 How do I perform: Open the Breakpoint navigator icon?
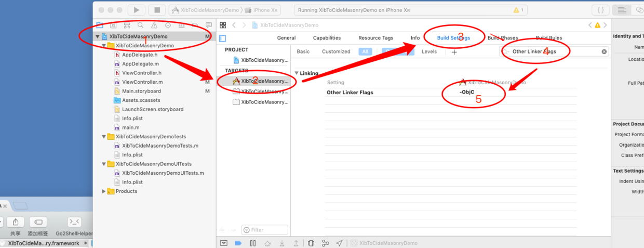(195, 25)
